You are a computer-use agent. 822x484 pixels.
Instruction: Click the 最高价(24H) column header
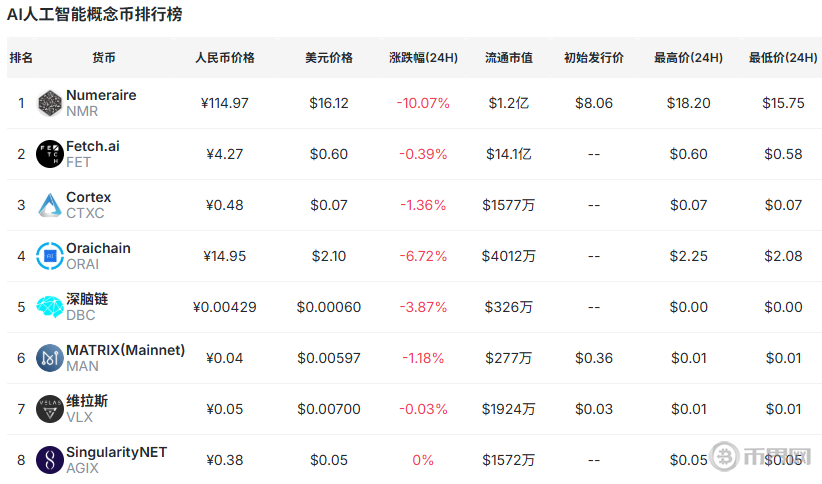pos(688,58)
